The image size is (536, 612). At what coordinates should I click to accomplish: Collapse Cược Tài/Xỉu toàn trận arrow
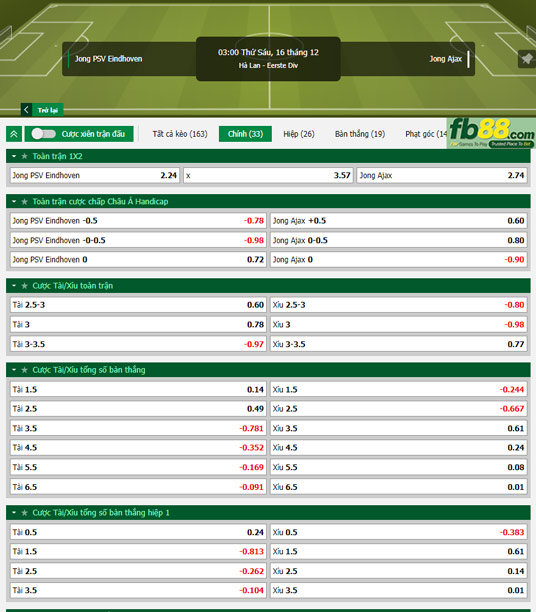(x=14, y=286)
